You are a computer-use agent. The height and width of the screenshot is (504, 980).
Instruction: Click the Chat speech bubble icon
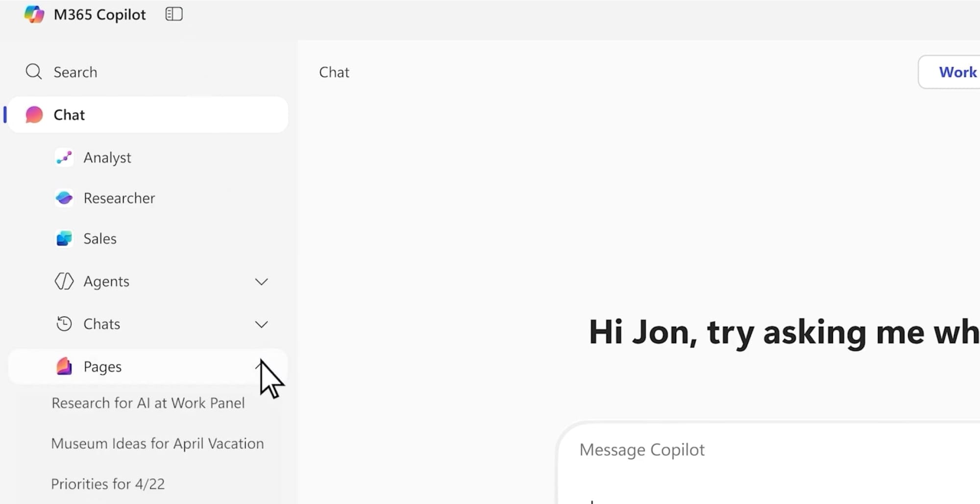(33, 114)
